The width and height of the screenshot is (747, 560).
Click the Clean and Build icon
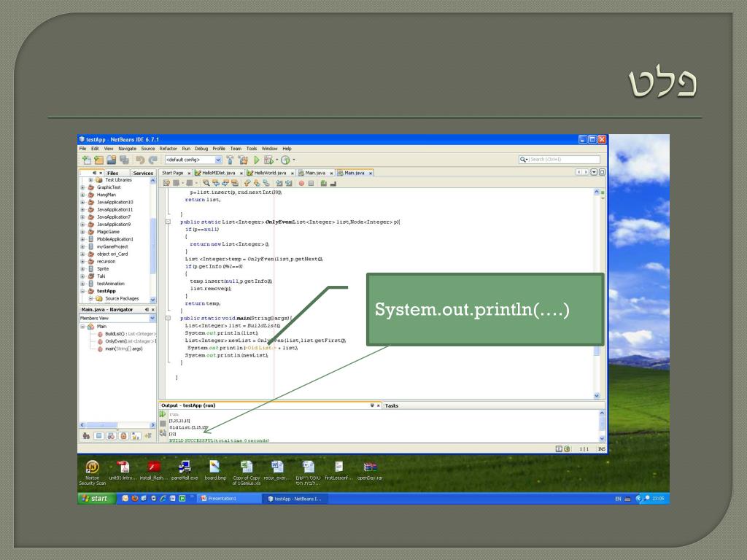[243, 160]
